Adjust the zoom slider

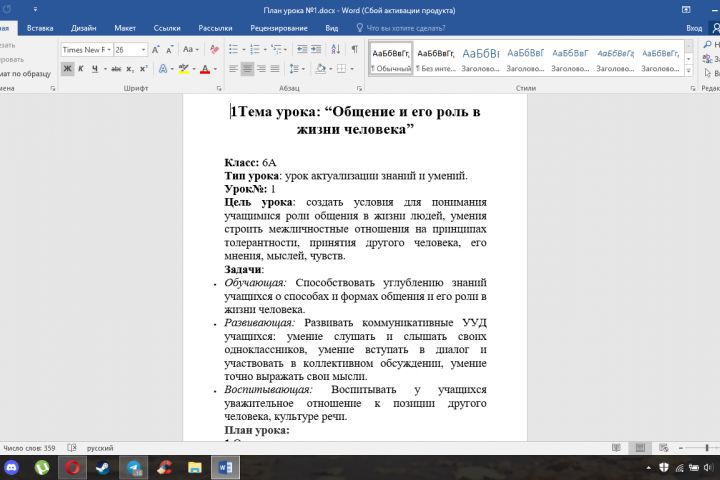[x=707, y=448]
